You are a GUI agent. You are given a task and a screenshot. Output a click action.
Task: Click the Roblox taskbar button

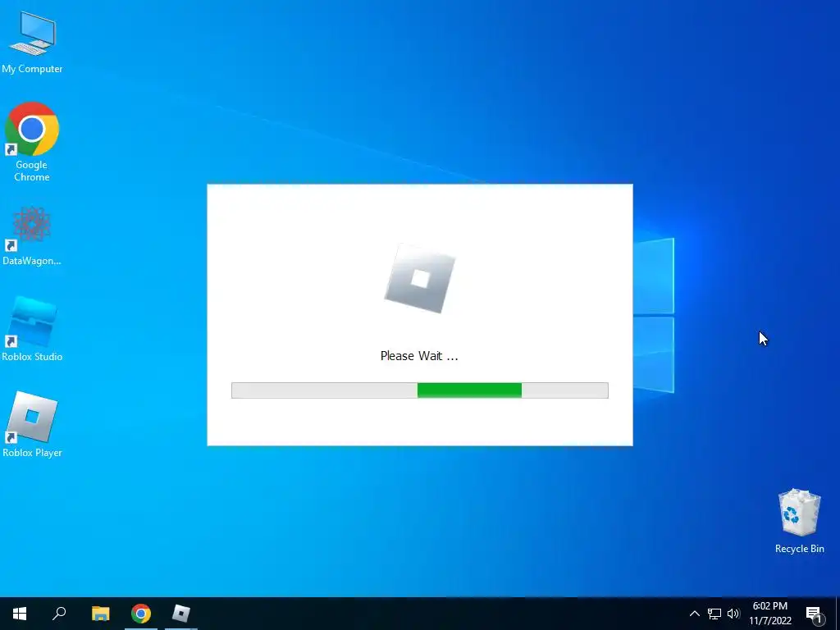coord(181,614)
